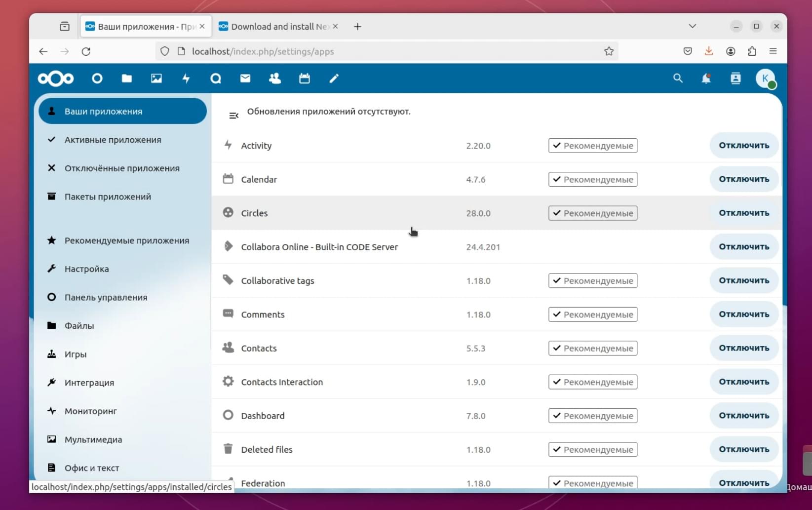This screenshot has height=510, width=812.
Task: Open Notes pencil icon in top bar
Action: pos(334,78)
